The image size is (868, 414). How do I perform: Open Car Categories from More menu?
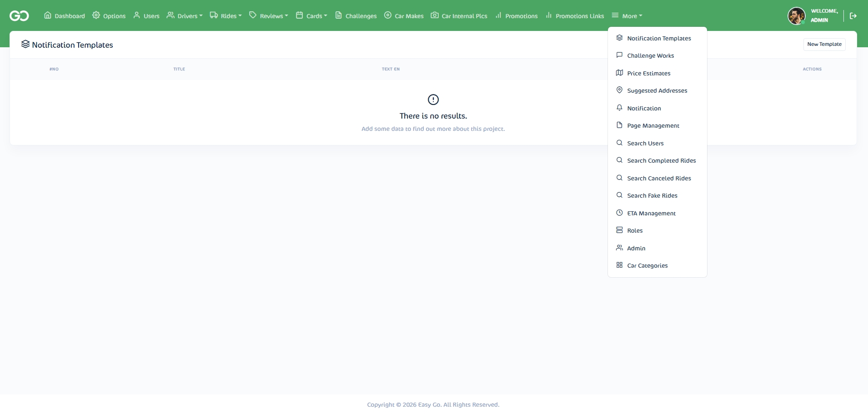point(647,265)
